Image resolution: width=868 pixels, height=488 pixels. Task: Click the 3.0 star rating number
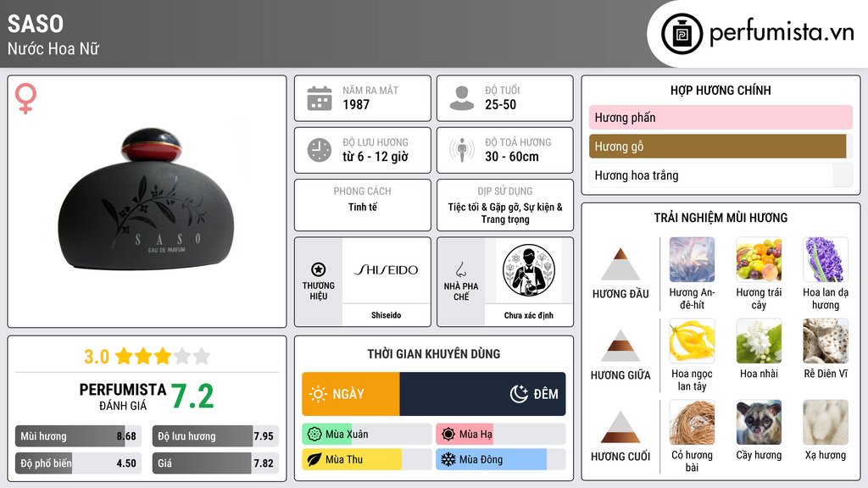[97, 357]
